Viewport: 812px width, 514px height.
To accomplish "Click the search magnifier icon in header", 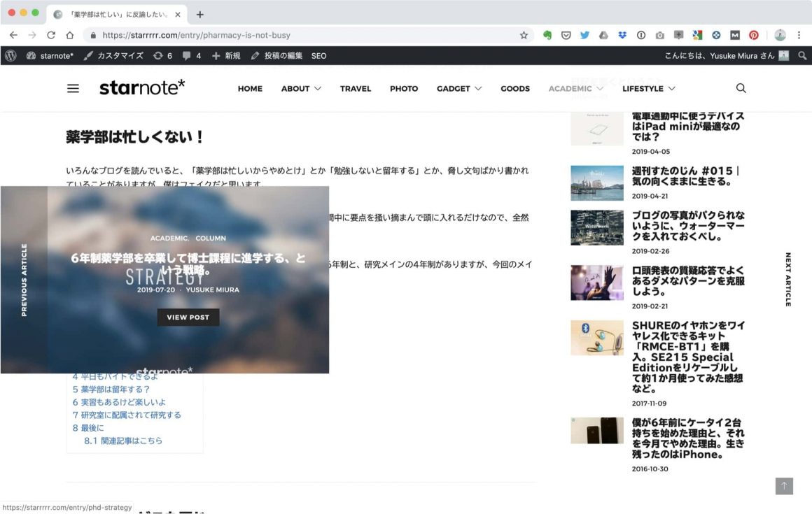I will click(x=741, y=88).
